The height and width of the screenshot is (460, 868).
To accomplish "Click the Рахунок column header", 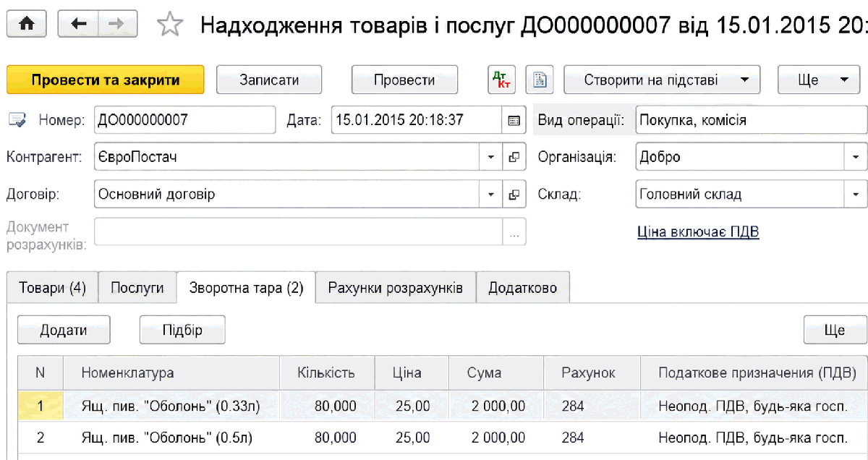I will 592,373.
